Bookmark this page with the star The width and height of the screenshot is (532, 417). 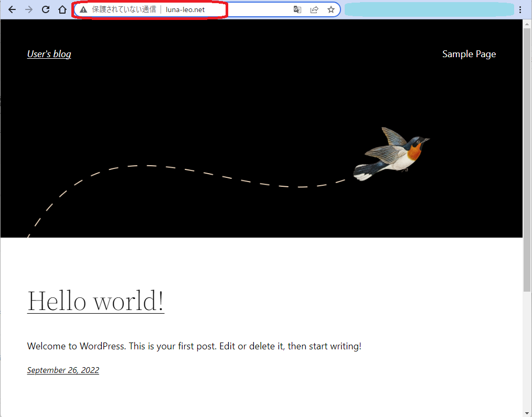[x=331, y=9]
